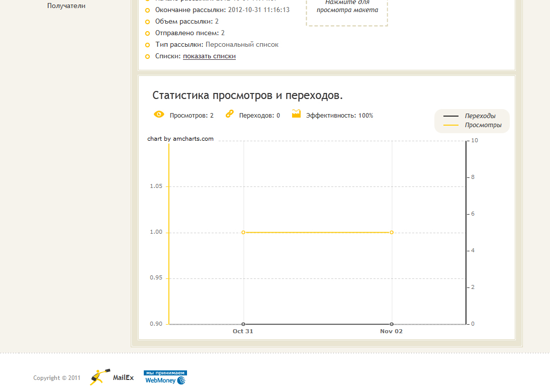Click the eye icon beside Просмотров

[158, 114]
